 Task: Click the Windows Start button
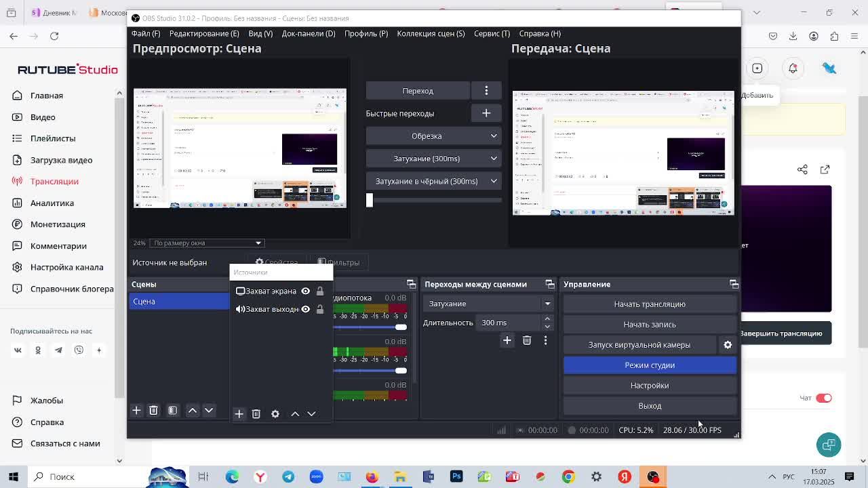pos(13,476)
